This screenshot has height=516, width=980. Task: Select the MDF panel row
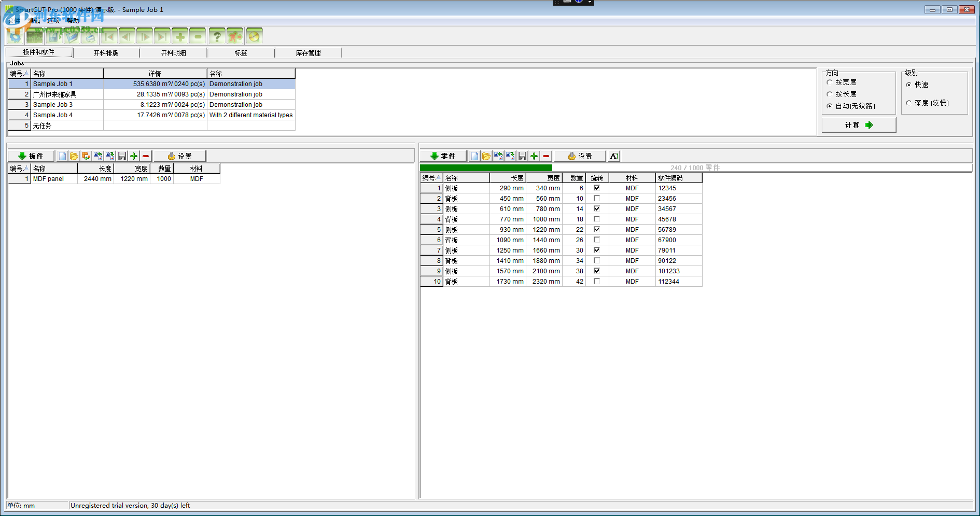(114, 179)
